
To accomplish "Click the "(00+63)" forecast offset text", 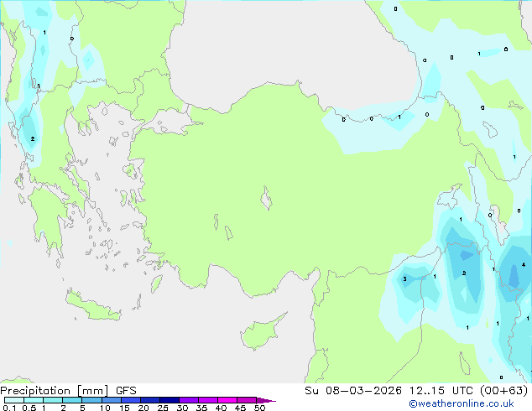I will [x=503, y=391].
